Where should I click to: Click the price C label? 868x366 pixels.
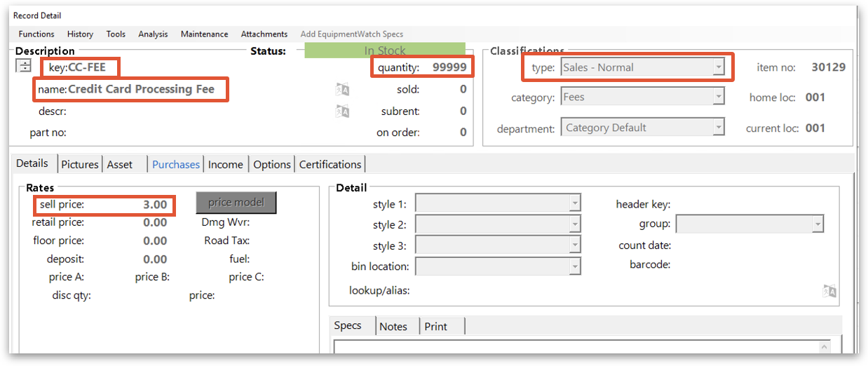tap(246, 277)
